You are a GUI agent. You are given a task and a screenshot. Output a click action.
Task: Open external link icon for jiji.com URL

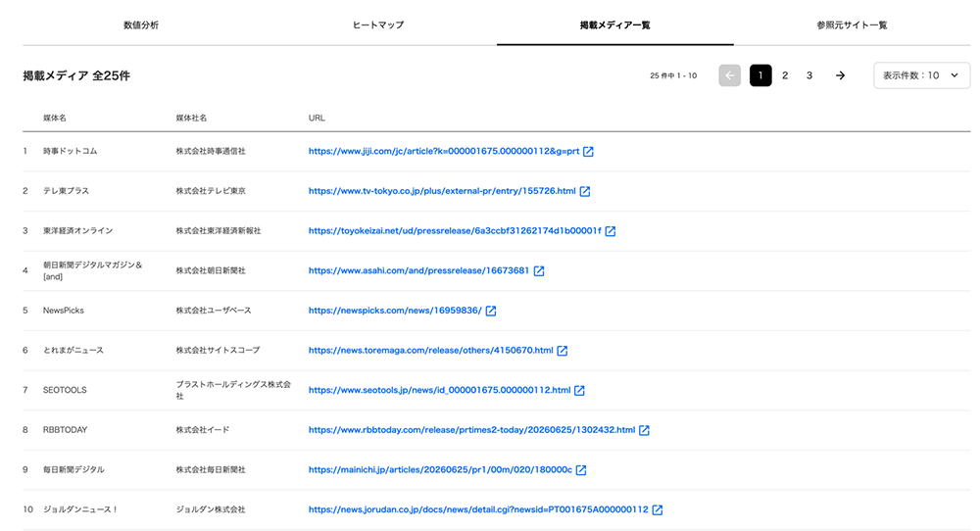588,151
